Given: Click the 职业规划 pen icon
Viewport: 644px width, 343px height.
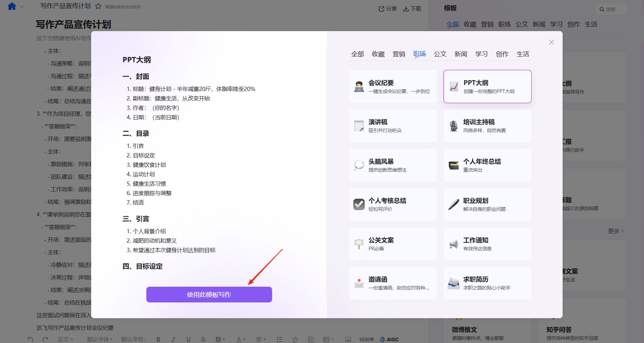Looking at the screenshot, I should point(454,205).
